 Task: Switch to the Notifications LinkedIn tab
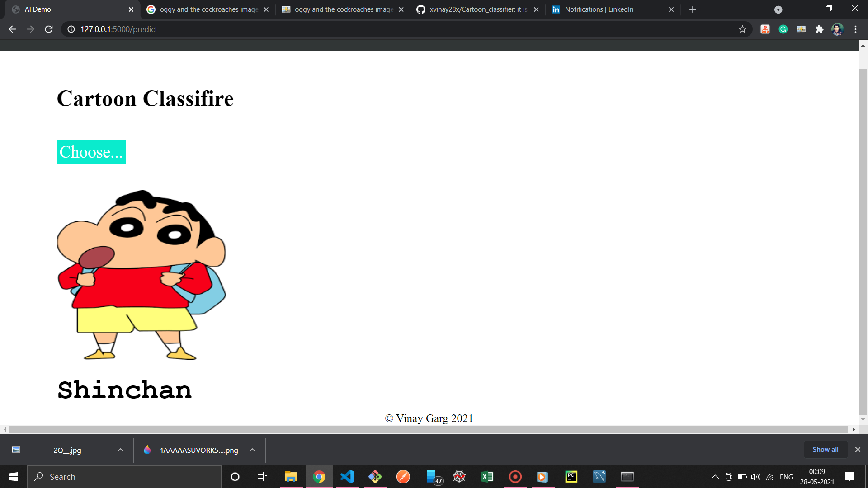click(x=601, y=9)
